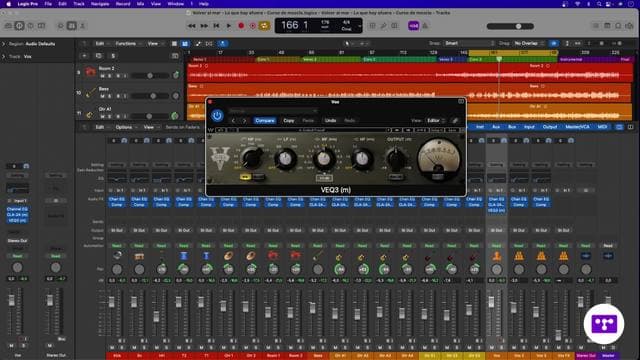
Task: Jump to project start with Go to Beginning
Action: [216, 26]
